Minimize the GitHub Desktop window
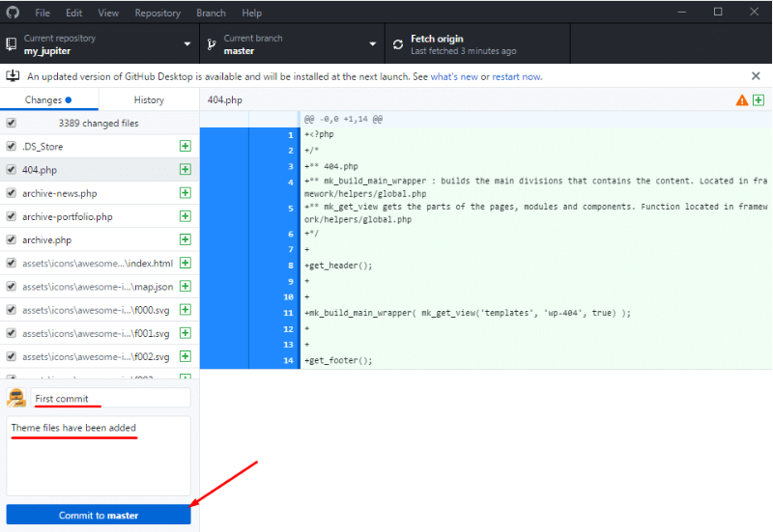 pyautogui.click(x=682, y=12)
